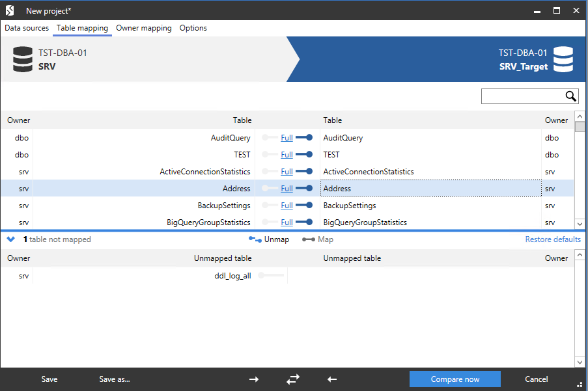This screenshot has width=588, height=391.
Task: Open Full link for BackupSettings
Action: [287, 205]
